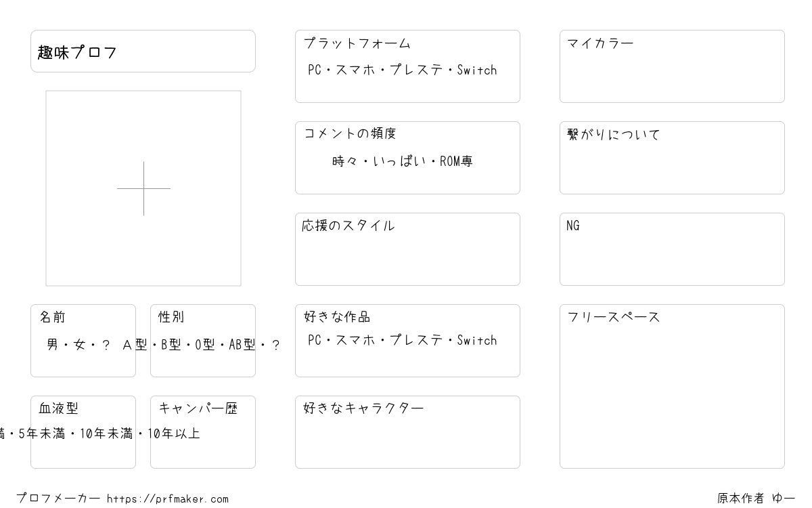This screenshot has width=812, height=508.
Task: Click the NG box
Action: (672, 249)
